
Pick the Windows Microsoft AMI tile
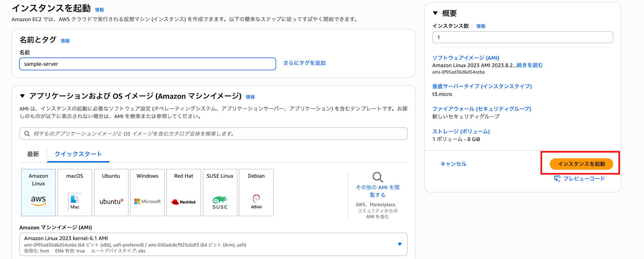point(147,192)
